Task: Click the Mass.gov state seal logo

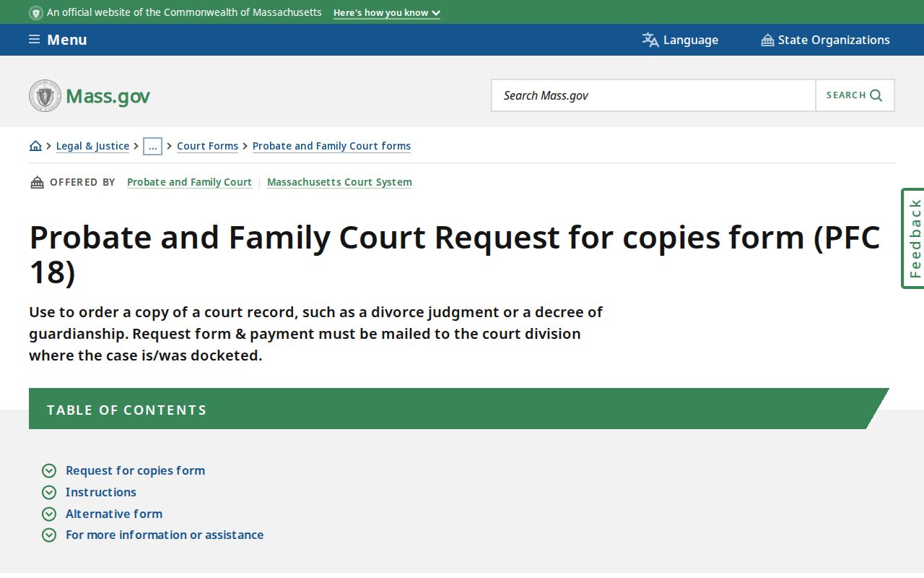Action: coord(45,95)
